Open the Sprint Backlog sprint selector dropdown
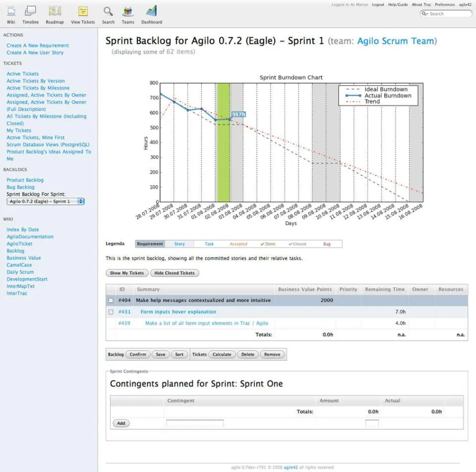 tap(46, 201)
